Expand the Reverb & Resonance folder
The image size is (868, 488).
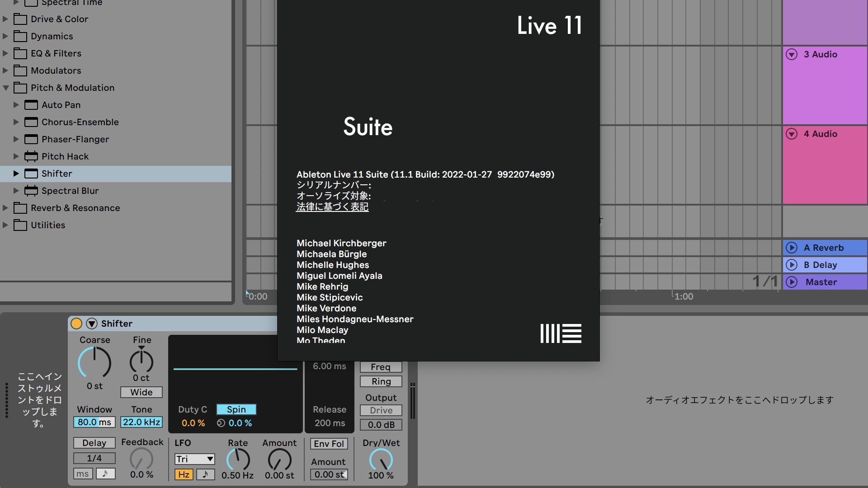tap(5, 208)
